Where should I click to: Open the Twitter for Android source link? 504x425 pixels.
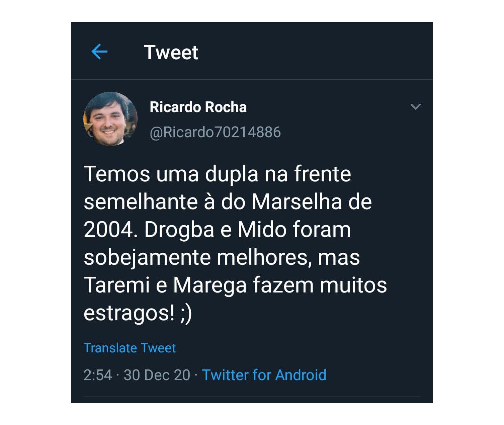[x=264, y=375]
